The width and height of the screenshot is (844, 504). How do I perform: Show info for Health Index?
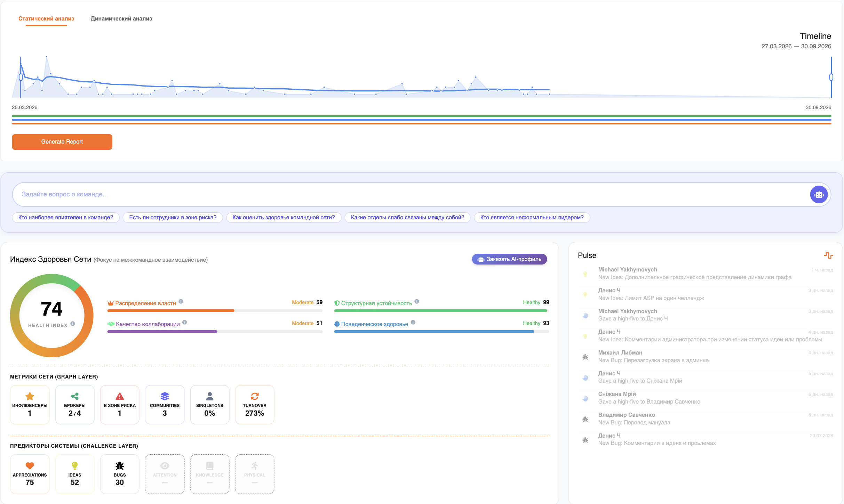(x=73, y=324)
